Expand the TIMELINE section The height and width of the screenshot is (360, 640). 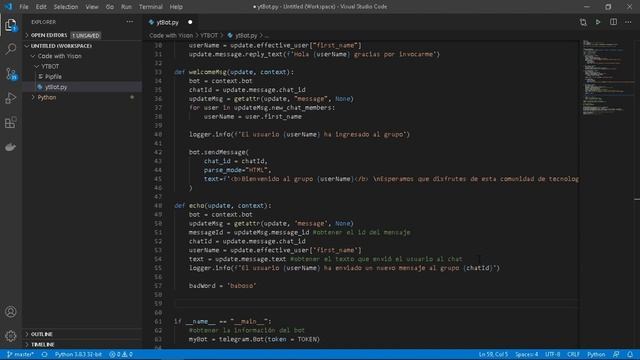[82, 344]
